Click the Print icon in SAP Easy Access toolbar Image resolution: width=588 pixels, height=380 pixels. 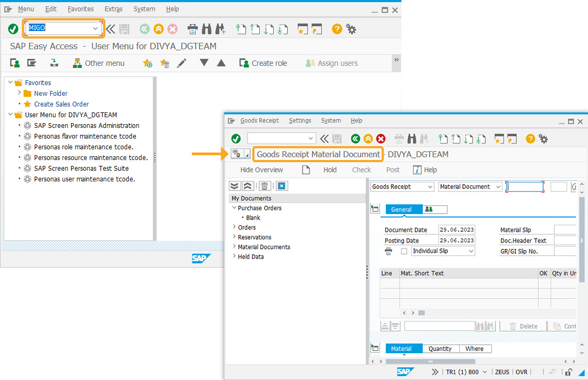192,29
